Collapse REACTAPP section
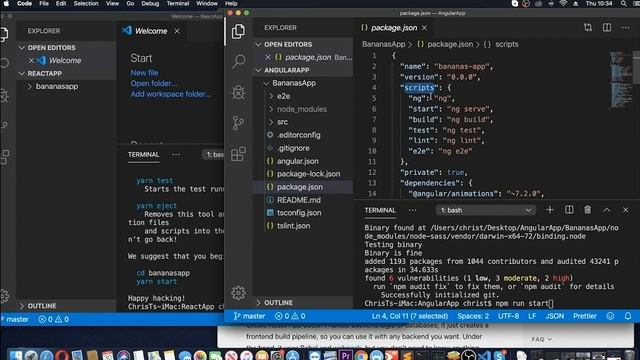The height and width of the screenshot is (360, 640). pyautogui.click(x=66, y=73)
